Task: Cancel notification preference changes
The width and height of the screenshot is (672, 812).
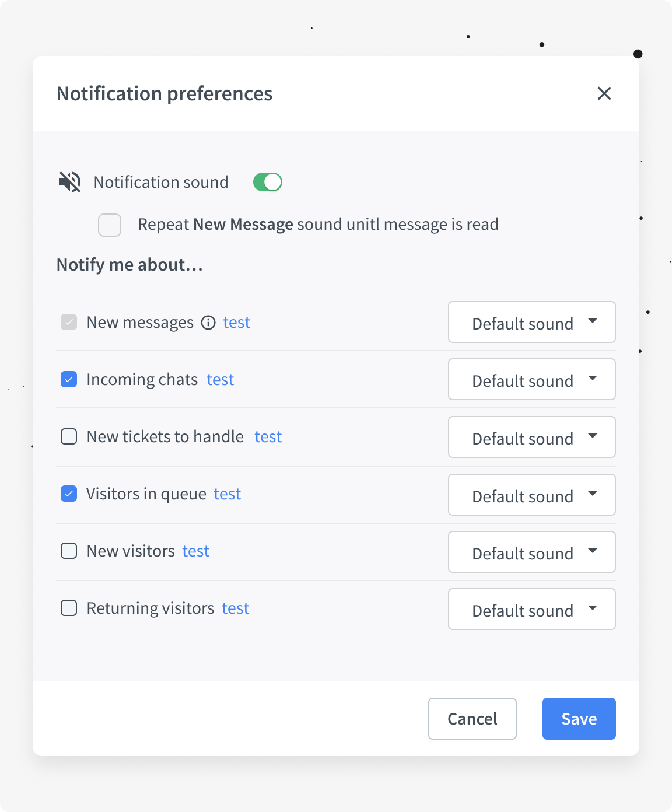Action: click(472, 719)
